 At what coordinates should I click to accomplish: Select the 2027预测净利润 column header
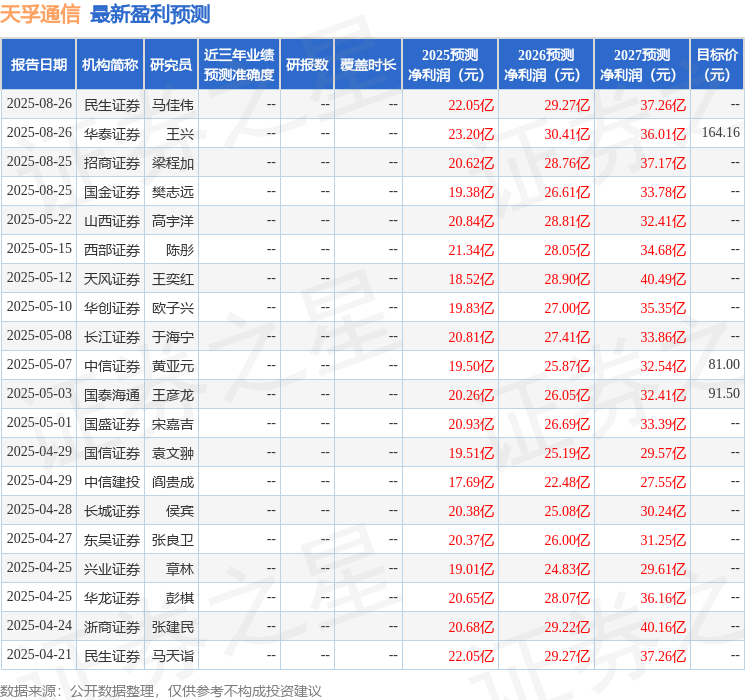[x=642, y=64]
